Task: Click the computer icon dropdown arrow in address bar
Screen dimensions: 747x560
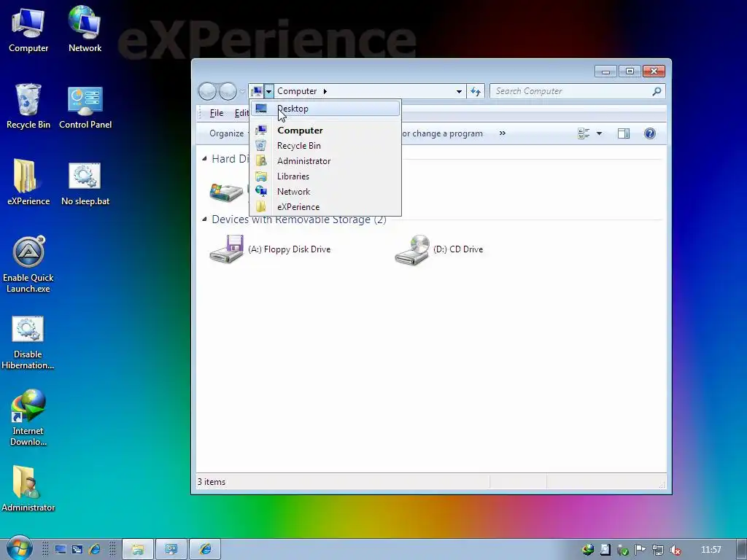Action: pos(269,91)
